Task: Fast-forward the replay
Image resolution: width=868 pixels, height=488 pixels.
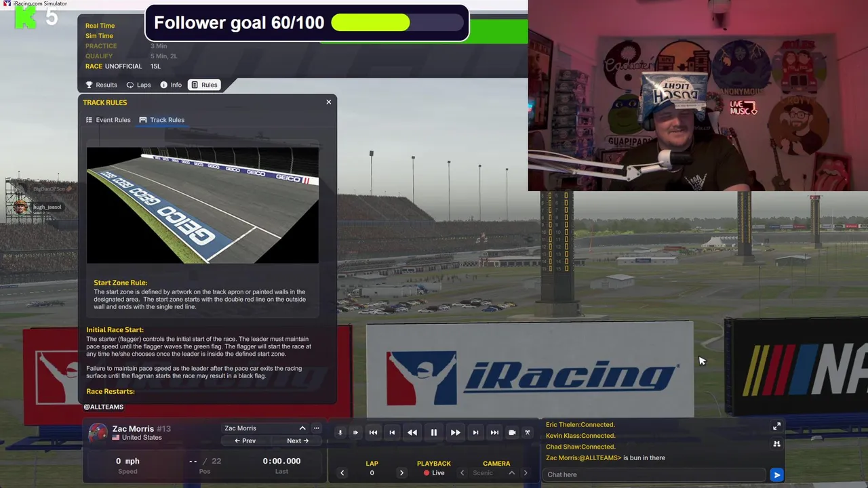Action: [456, 432]
